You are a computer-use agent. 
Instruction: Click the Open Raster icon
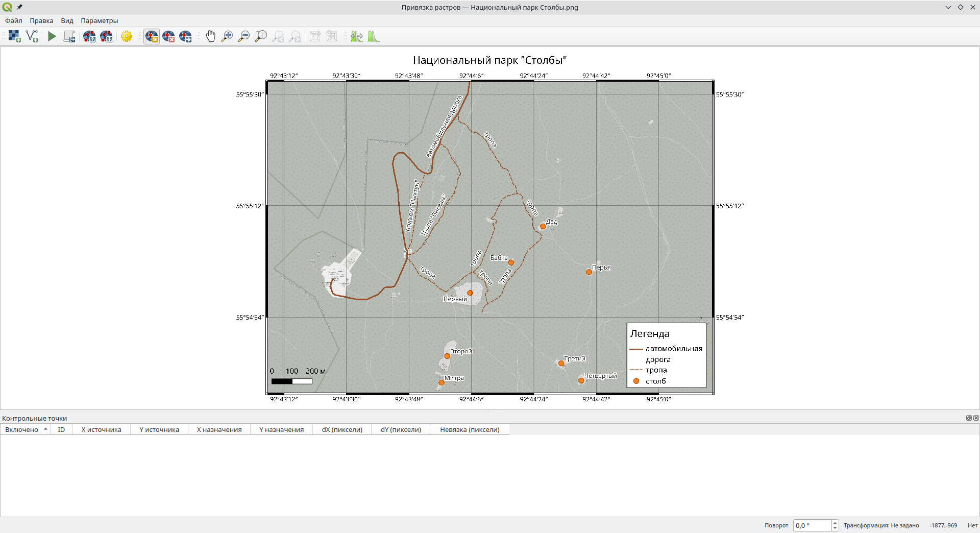14,36
